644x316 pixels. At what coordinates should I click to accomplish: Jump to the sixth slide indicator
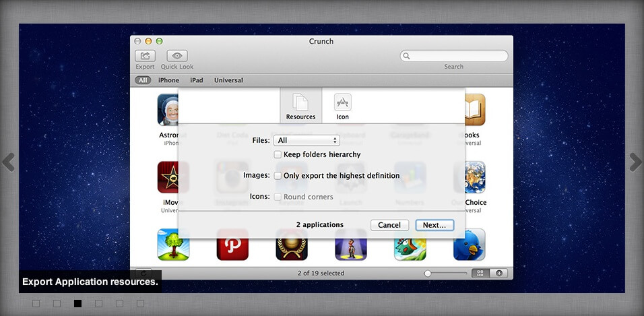141,304
